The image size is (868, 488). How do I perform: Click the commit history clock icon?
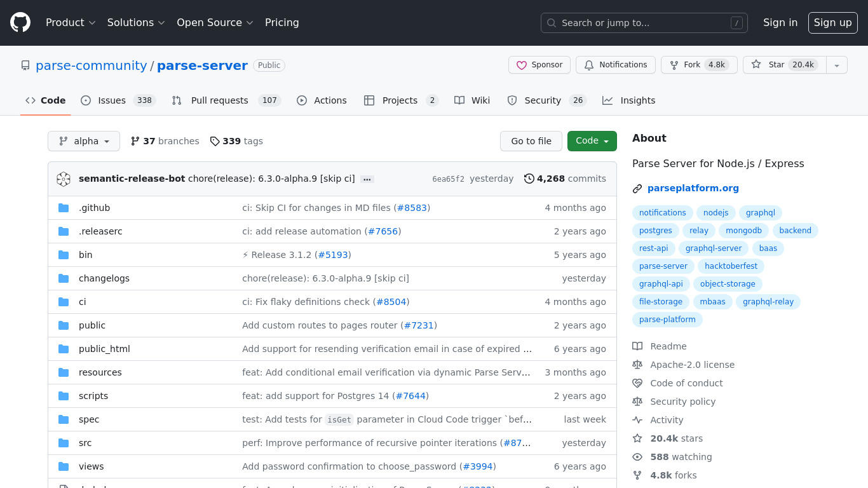pos(529,179)
